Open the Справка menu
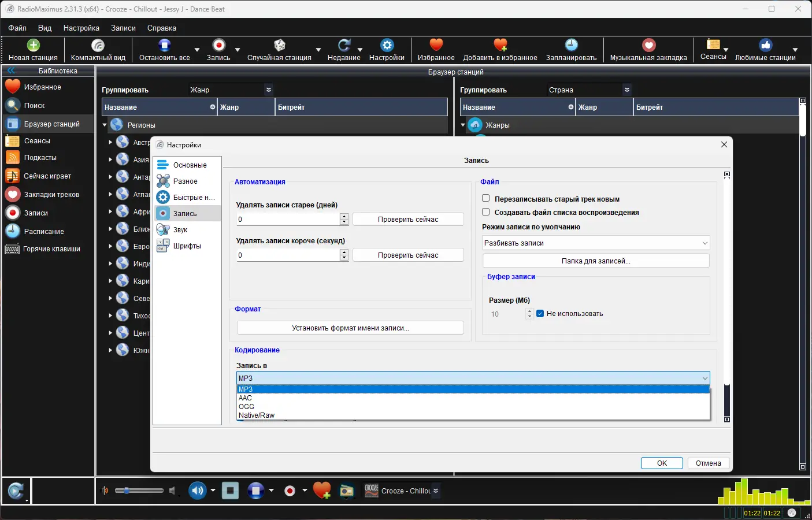This screenshot has width=812, height=520. (x=162, y=28)
